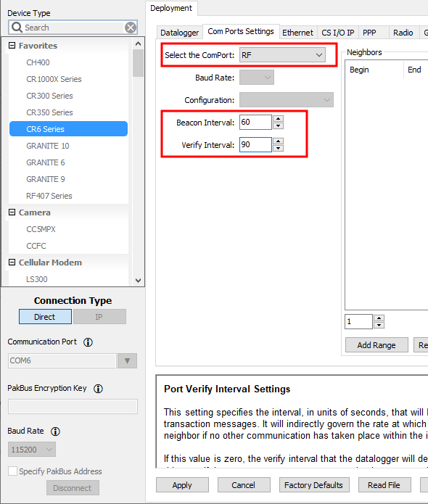Decrease the Verify Interval value
This screenshot has height=504, width=428.
[x=278, y=148]
